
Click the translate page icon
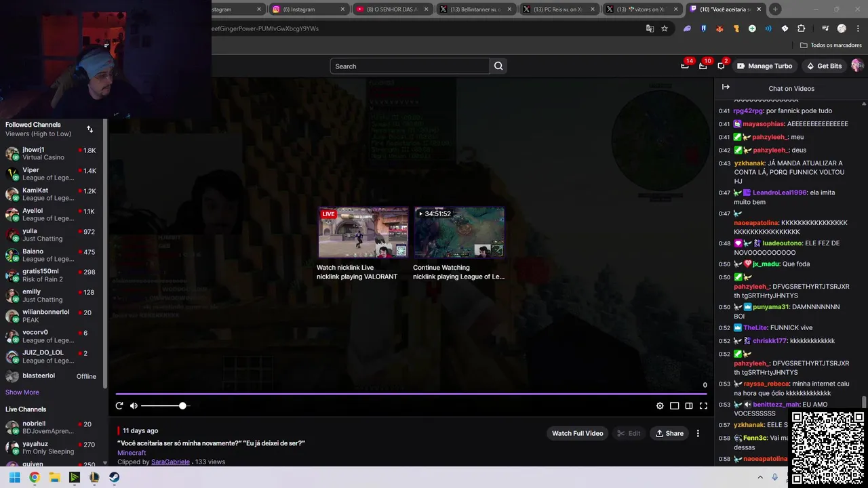(x=650, y=28)
